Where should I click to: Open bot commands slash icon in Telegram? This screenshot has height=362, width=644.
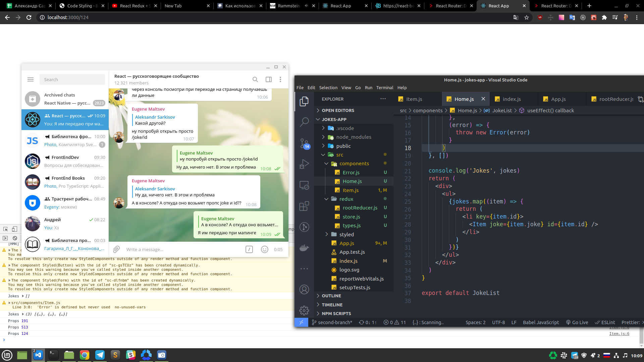point(249,249)
